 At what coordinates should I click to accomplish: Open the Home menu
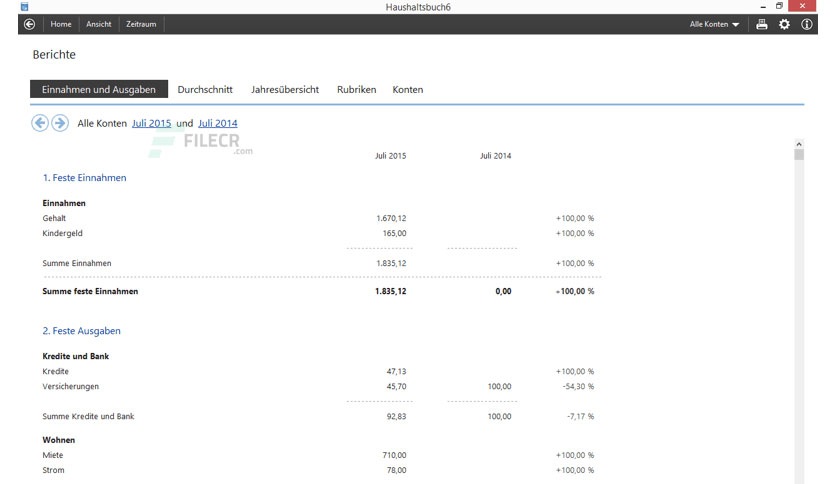click(x=61, y=24)
